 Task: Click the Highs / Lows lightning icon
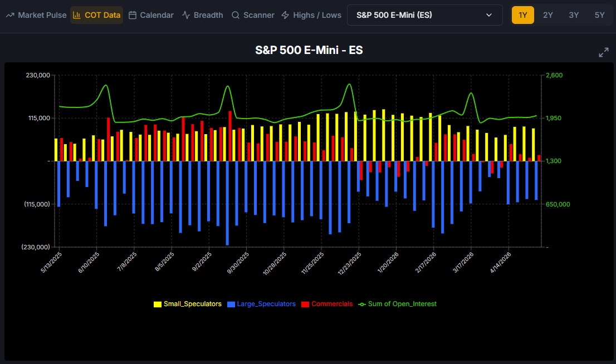click(x=285, y=15)
